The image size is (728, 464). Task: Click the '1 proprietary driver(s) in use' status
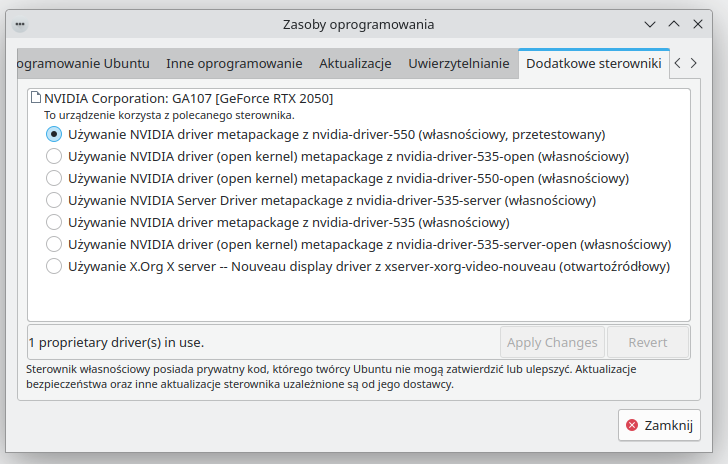116,342
